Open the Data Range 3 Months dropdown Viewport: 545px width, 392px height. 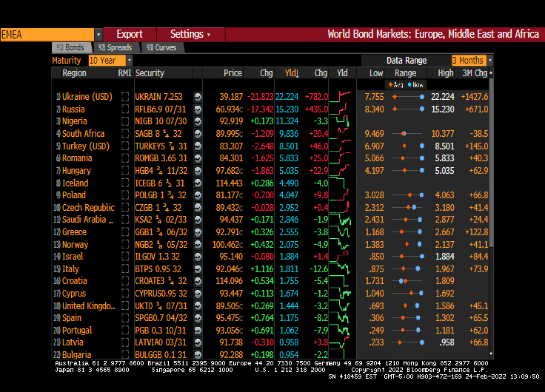tap(489, 60)
